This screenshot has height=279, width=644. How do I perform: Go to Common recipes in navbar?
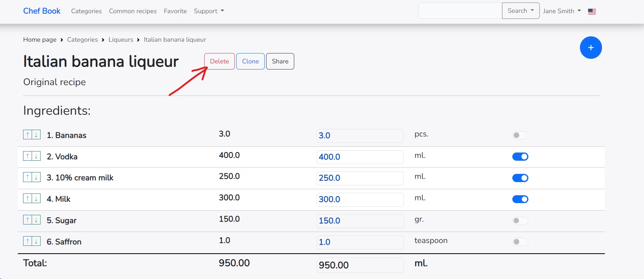pos(133,11)
